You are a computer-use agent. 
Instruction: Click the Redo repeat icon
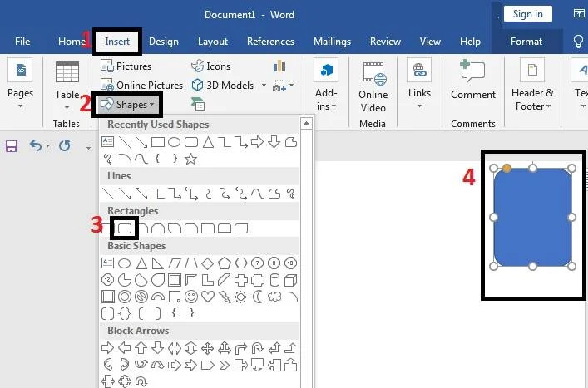[x=65, y=145]
